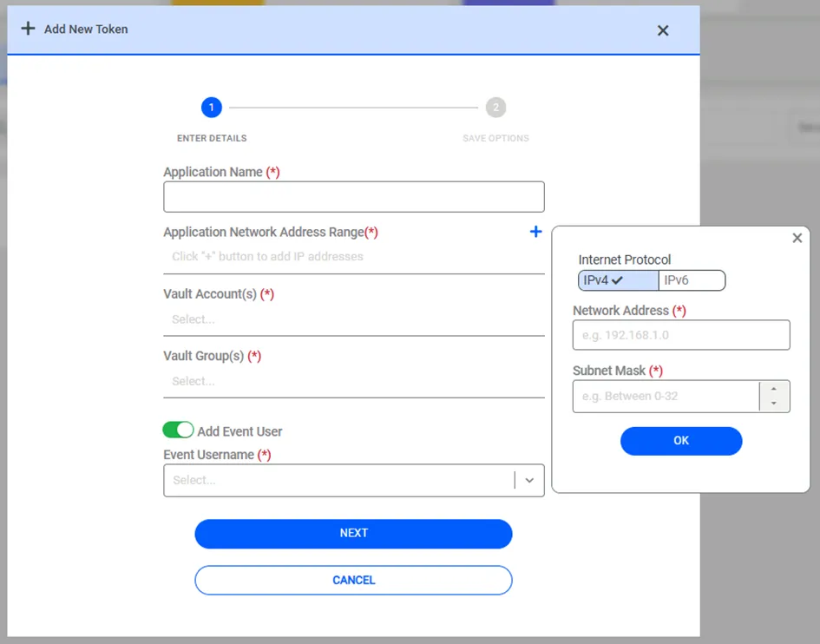Focus the Network Address input field
The image size is (820, 644).
coord(681,335)
